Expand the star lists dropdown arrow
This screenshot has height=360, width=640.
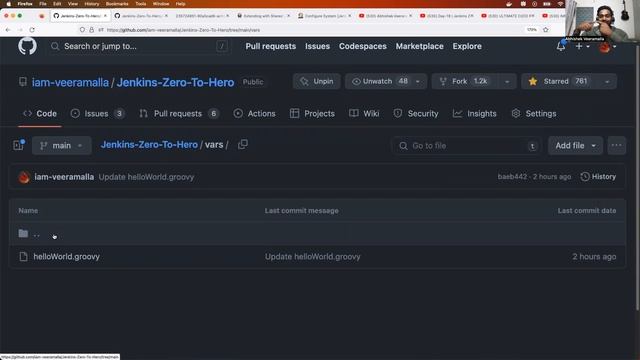click(607, 82)
